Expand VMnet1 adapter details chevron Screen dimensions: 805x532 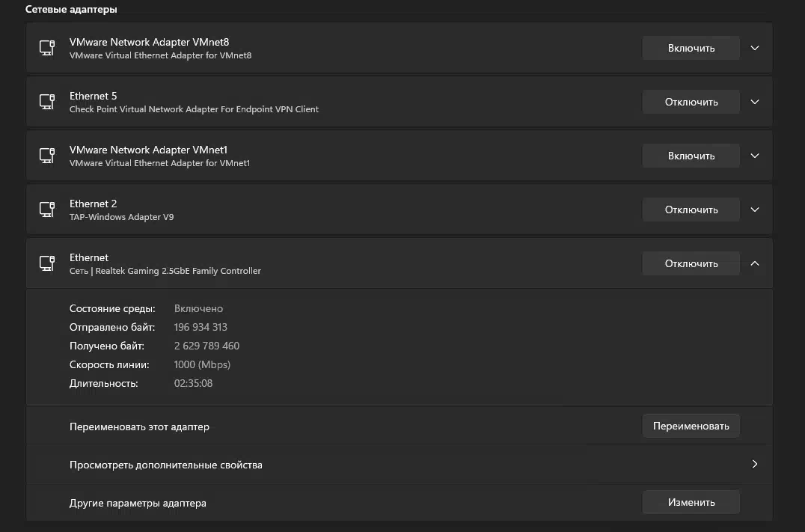pyautogui.click(x=755, y=156)
